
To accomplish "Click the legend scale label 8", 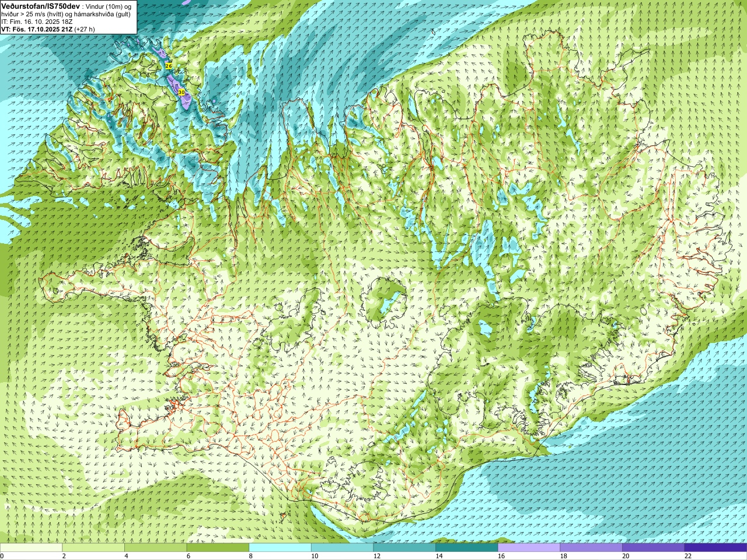I will 250,556.
